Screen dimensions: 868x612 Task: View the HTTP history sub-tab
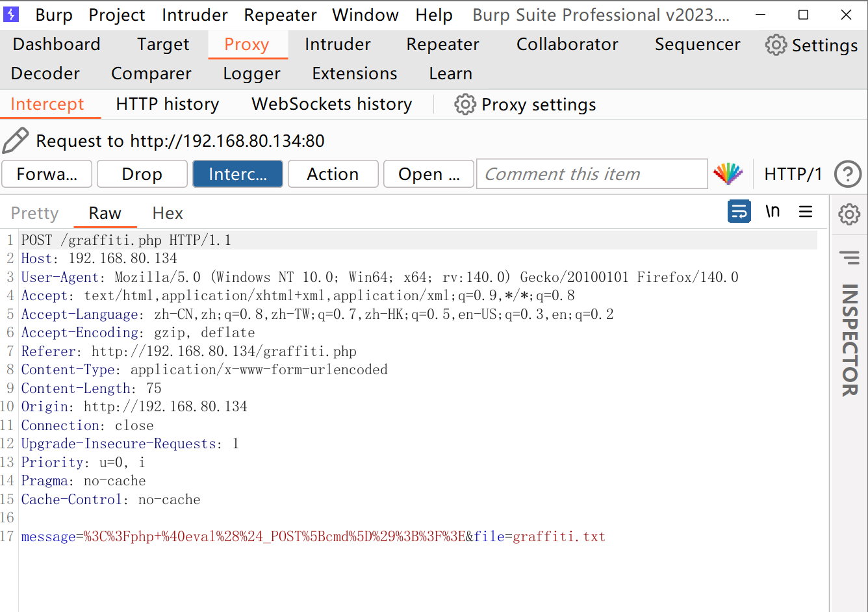click(168, 104)
